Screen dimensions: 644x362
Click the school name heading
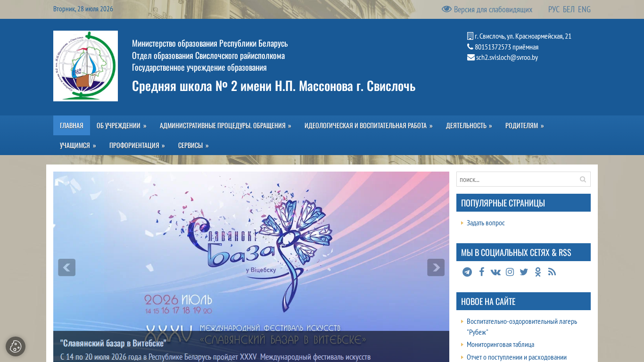pyautogui.click(x=273, y=86)
